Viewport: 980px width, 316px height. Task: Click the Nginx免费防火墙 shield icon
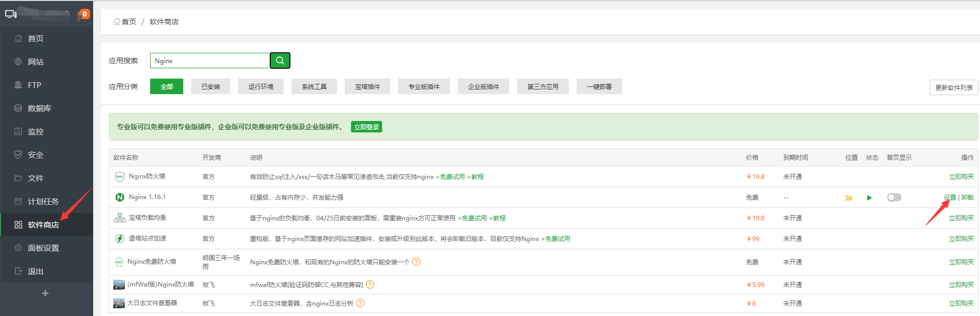[x=119, y=262]
